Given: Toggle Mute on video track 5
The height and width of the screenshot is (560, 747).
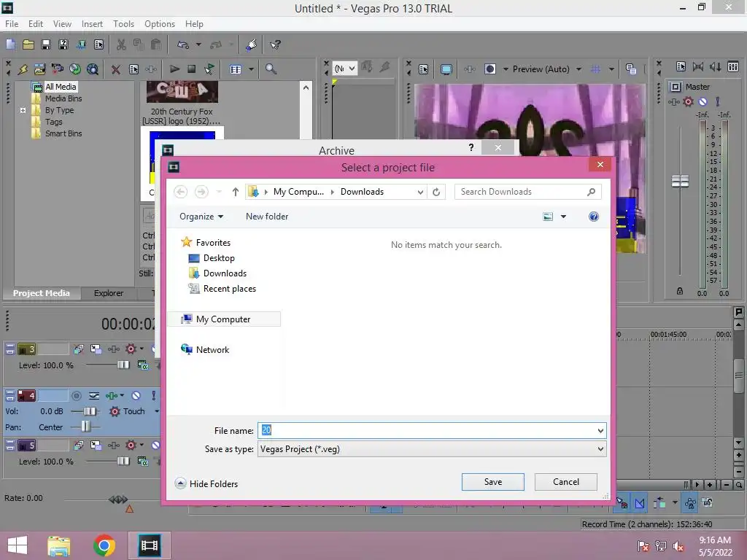Looking at the screenshot, I should pyautogui.click(x=156, y=446).
